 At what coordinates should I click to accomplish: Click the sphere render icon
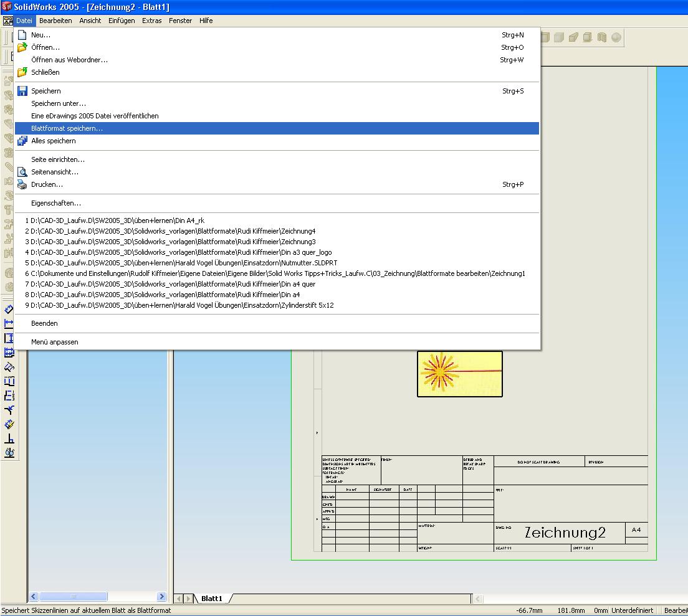(616, 37)
